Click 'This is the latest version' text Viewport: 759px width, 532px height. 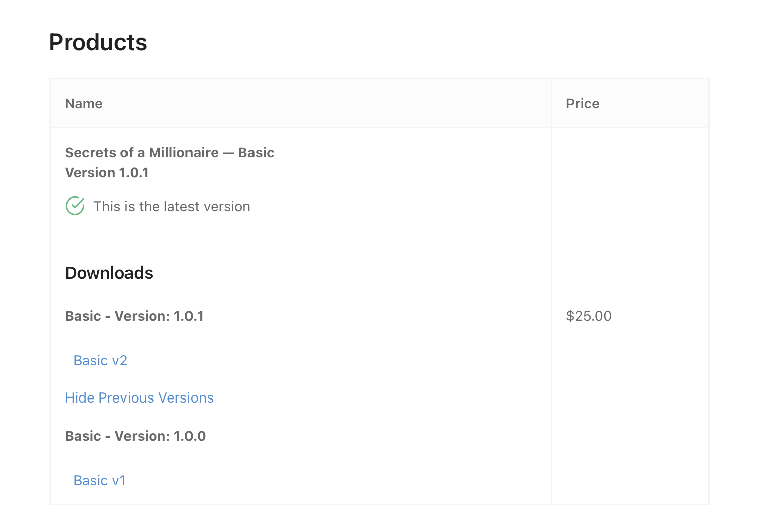click(x=172, y=207)
